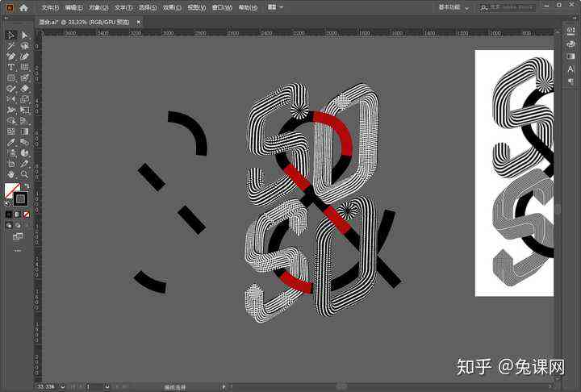Select the Perspective Grid tool

pyautogui.click(x=24, y=121)
